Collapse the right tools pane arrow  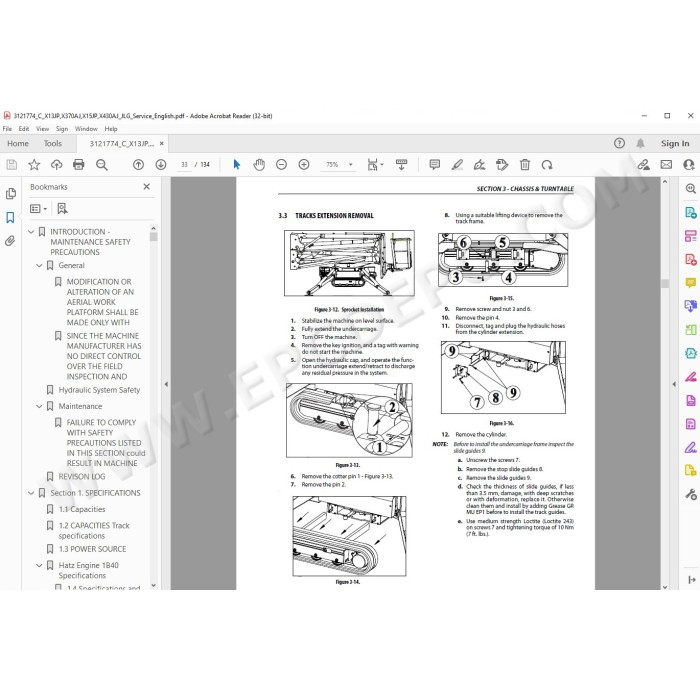(x=675, y=384)
